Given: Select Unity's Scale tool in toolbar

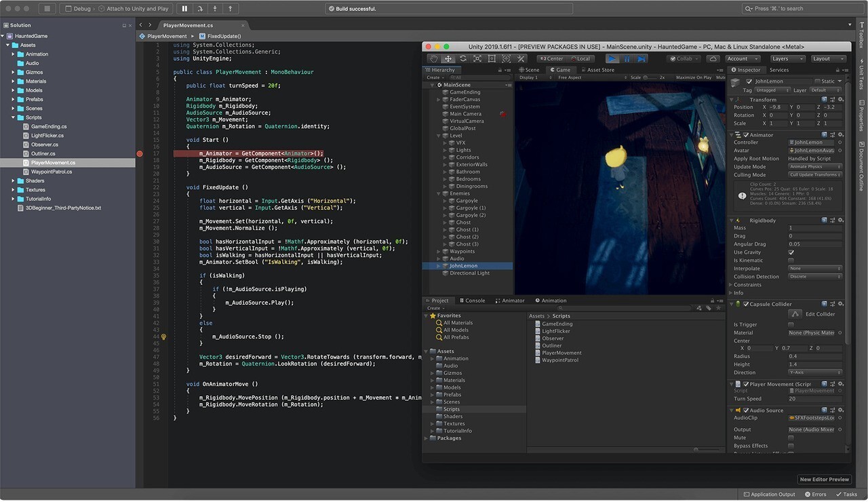Looking at the screenshot, I should coord(477,58).
